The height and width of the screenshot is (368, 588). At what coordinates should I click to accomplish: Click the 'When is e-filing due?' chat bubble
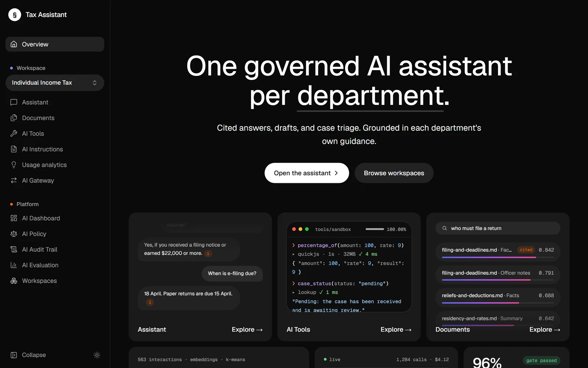click(x=232, y=273)
